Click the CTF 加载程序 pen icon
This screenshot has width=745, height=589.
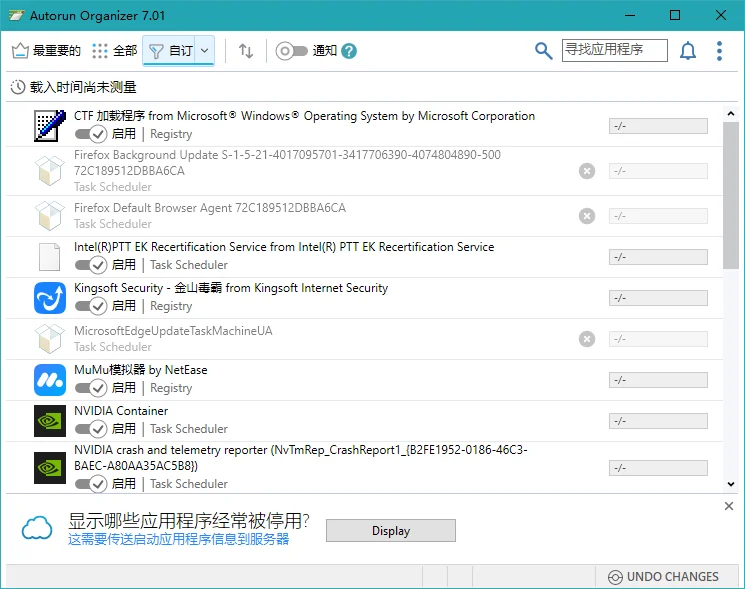pos(50,125)
